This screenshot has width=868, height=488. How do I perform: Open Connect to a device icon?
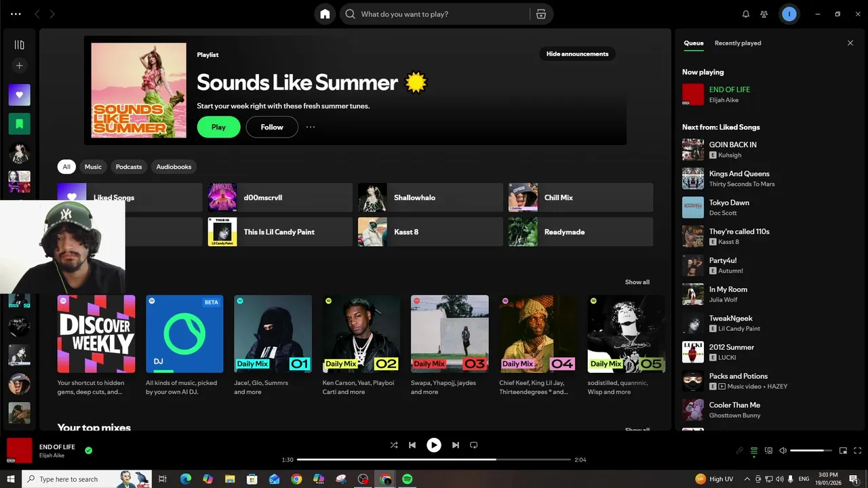tap(768, 451)
